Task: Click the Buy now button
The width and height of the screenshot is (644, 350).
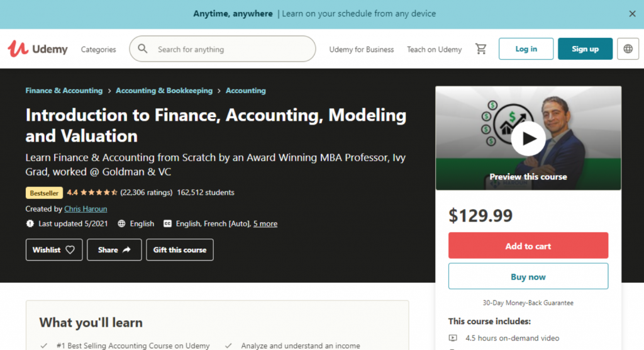Action: (x=528, y=276)
